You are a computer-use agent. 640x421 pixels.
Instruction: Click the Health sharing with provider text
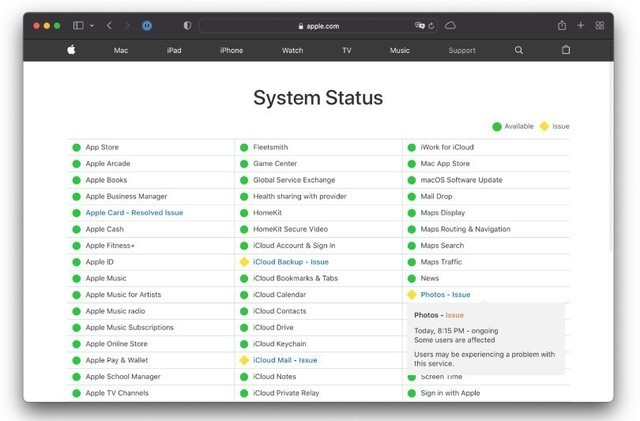coord(300,196)
